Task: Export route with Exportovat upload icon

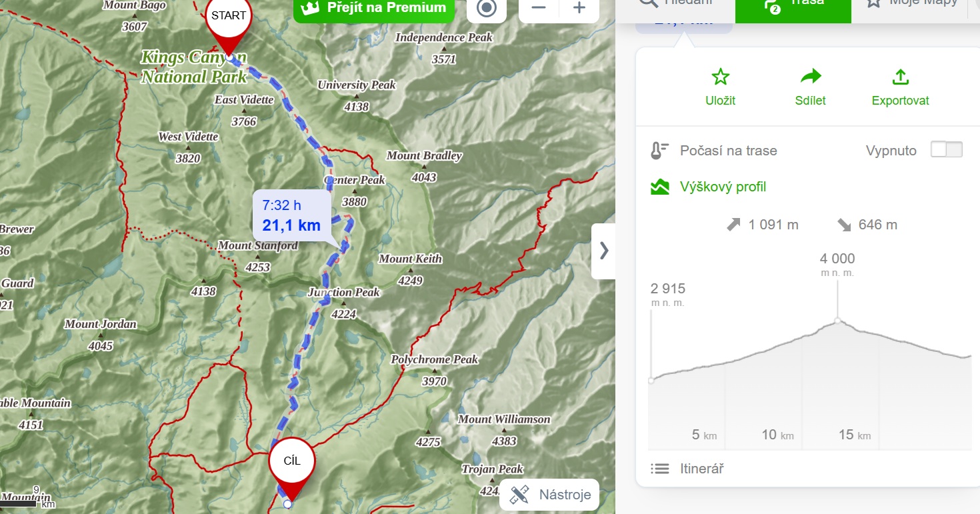Action: coord(901,77)
